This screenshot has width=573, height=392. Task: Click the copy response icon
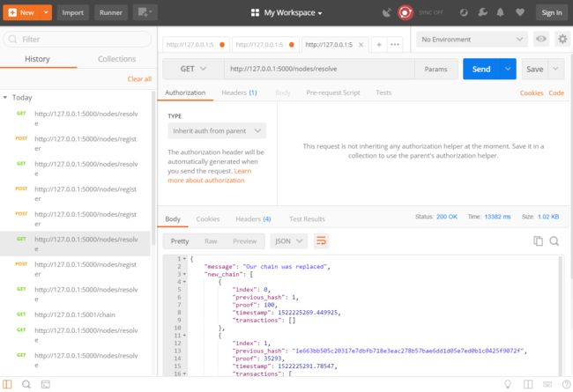pyautogui.click(x=538, y=240)
